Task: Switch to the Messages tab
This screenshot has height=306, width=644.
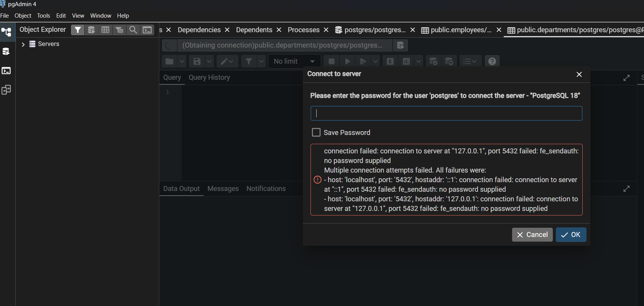Action: click(223, 188)
